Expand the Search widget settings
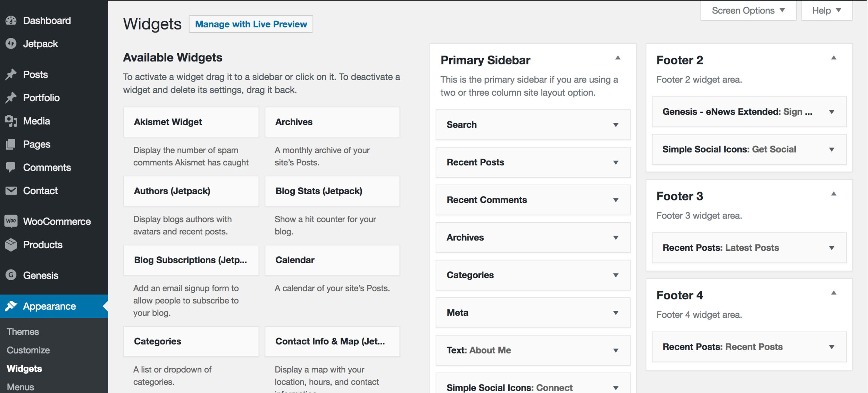Viewport: 868px width, 393px height. 616,125
